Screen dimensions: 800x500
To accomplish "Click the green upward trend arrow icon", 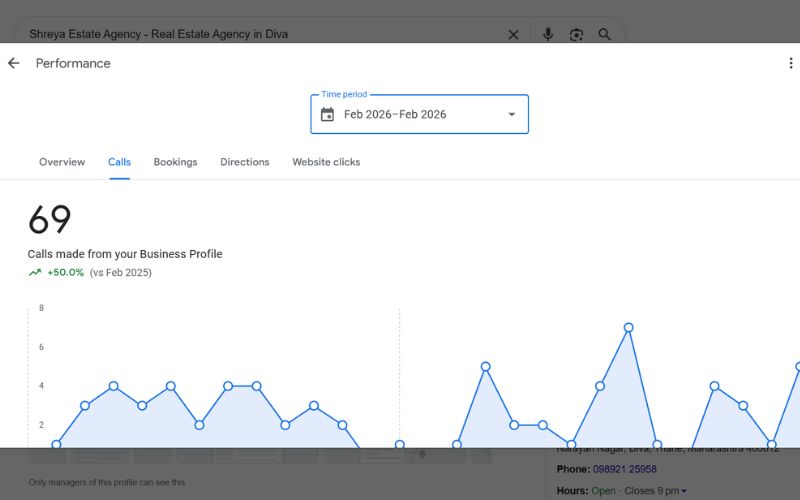I will (x=35, y=272).
